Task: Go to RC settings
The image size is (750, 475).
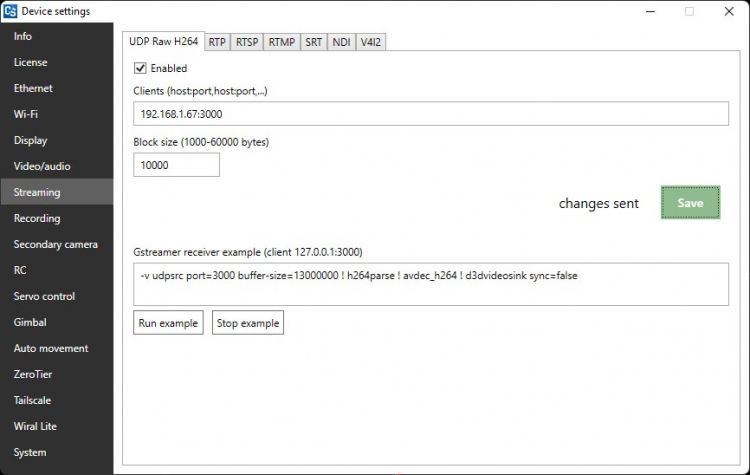Action: pos(57,270)
